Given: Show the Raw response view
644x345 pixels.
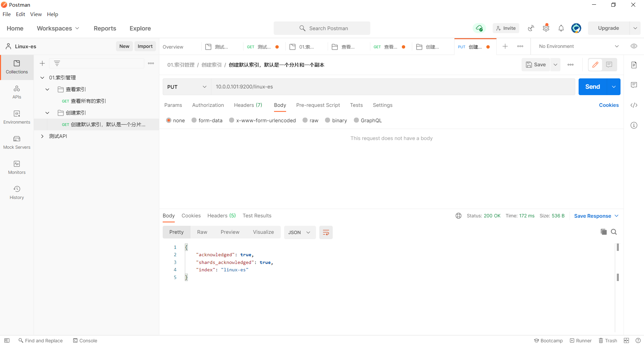Looking at the screenshot, I should (202, 232).
